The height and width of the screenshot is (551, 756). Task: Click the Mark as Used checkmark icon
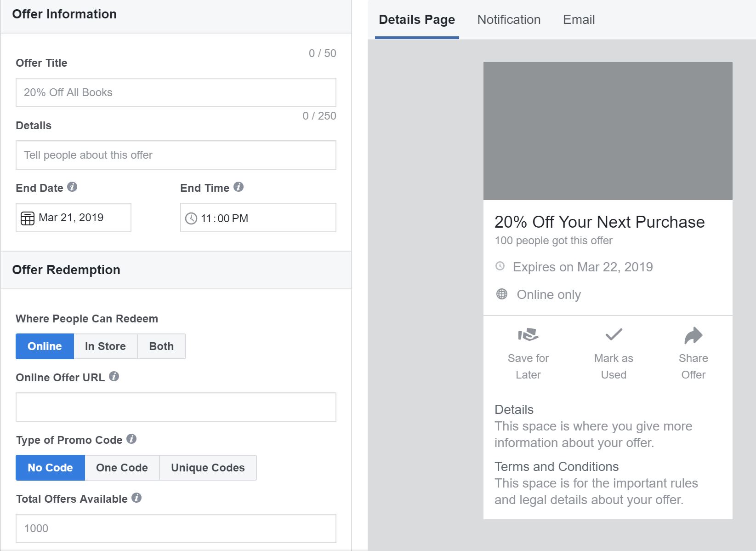click(614, 334)
